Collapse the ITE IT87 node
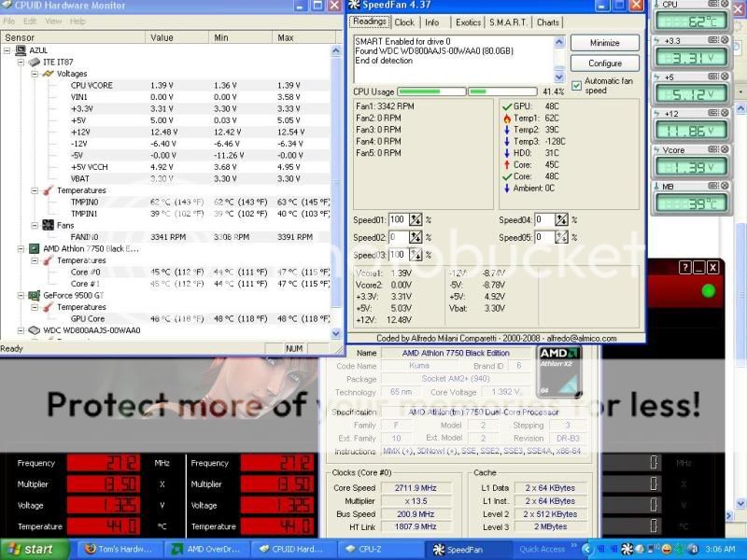The image size is (747, 560). click(21, 63)
